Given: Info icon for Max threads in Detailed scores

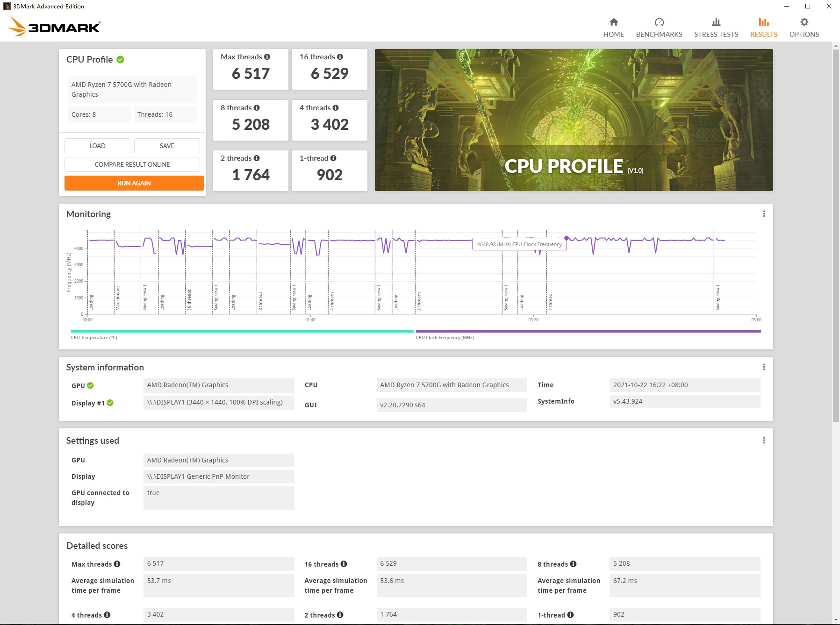Looking at the screenshot, I should (x=117, y=564).
